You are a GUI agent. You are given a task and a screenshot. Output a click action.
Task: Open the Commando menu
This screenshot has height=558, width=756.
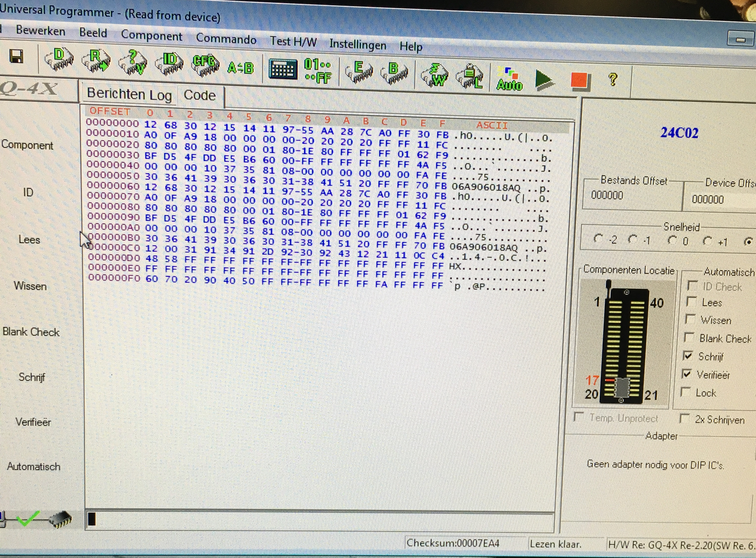(x=226, y=39)
